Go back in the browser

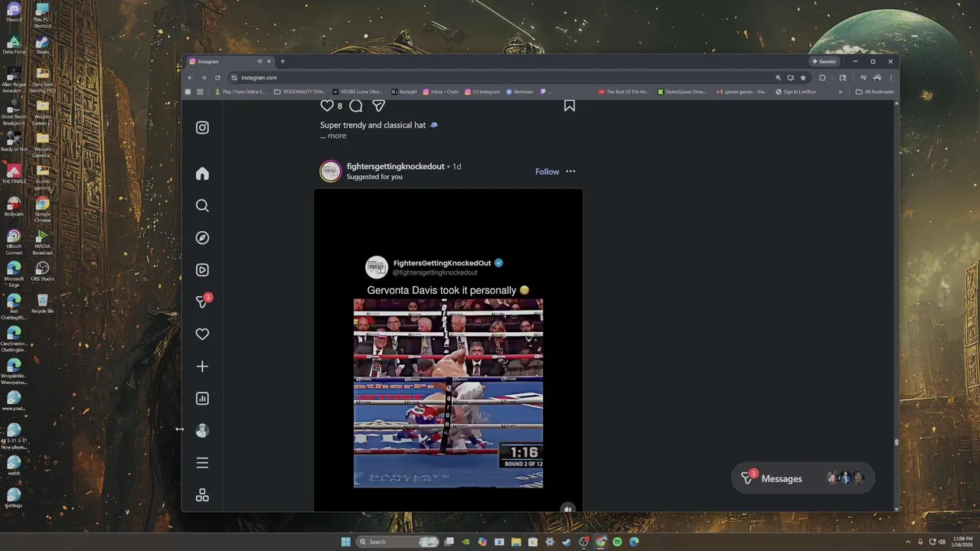click(x=190, y=77)
